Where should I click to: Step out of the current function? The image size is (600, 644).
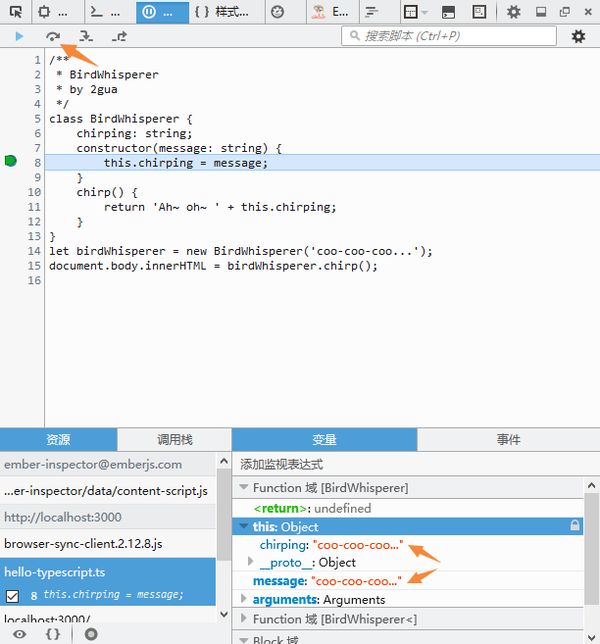pyautogui.click(x=120, y=37)
